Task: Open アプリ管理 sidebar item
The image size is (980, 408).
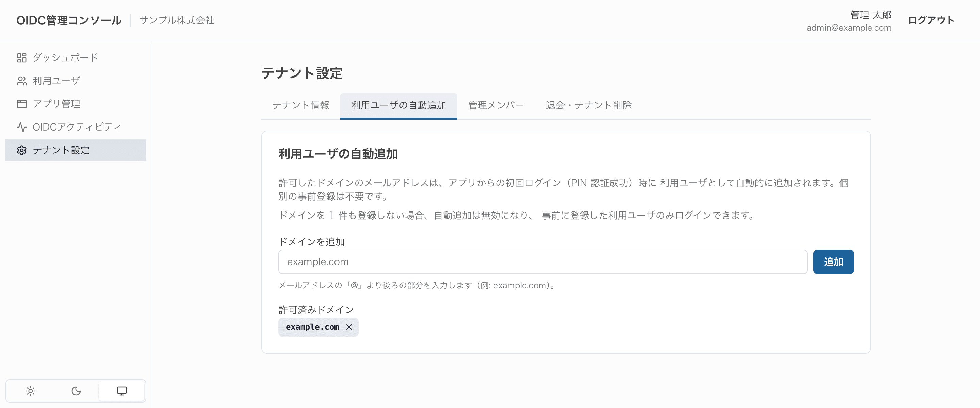Action: tap(76, 104)
